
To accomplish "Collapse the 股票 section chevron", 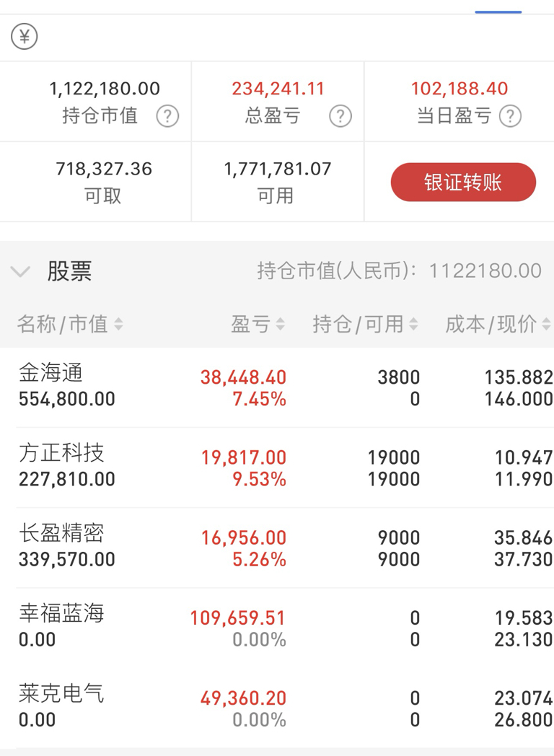I will pos(20,271).
